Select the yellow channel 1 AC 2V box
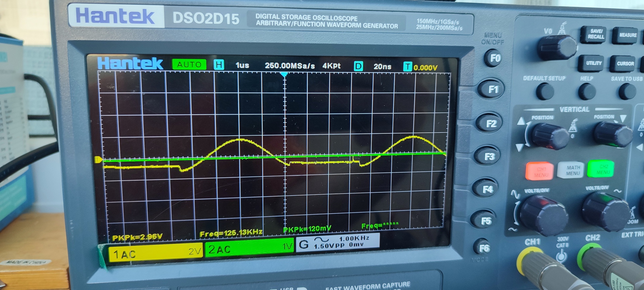The width and height of the screenshot is (644, 290). 156,253
